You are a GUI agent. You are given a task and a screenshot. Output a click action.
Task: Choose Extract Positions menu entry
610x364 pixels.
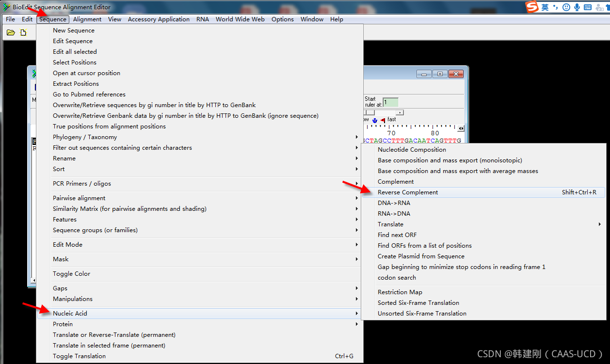pyautogui.click(x=199, y=84)
